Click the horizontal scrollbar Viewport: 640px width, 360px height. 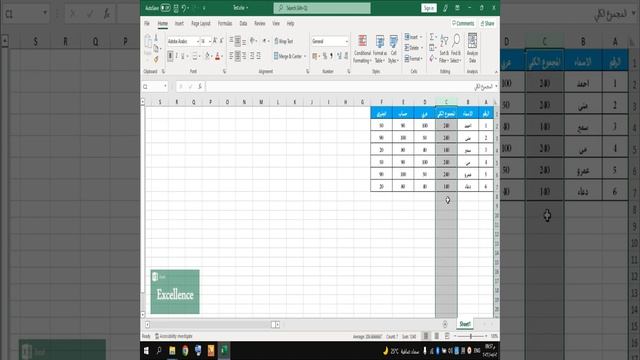[212, 324]
